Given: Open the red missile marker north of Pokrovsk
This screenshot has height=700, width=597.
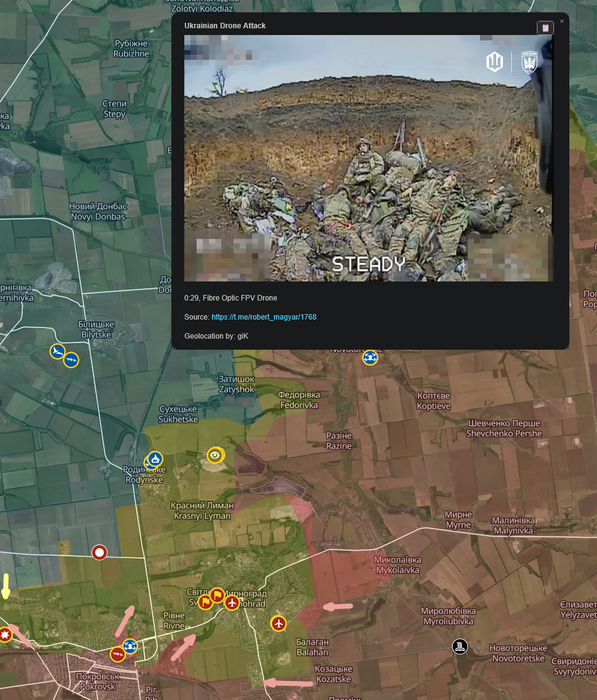Looking at the screenshot, I should (118, 654).
